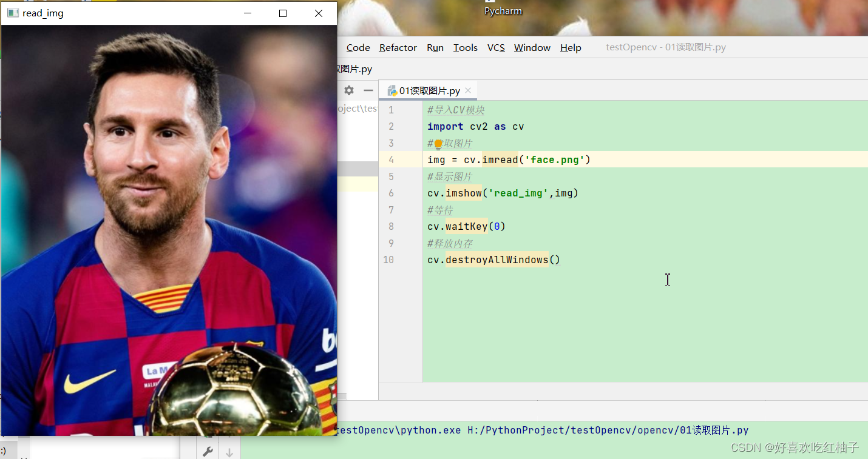
Task: Click the Python file icon on the editor tab
Action: pyautogui.click(x=392, y=91)
